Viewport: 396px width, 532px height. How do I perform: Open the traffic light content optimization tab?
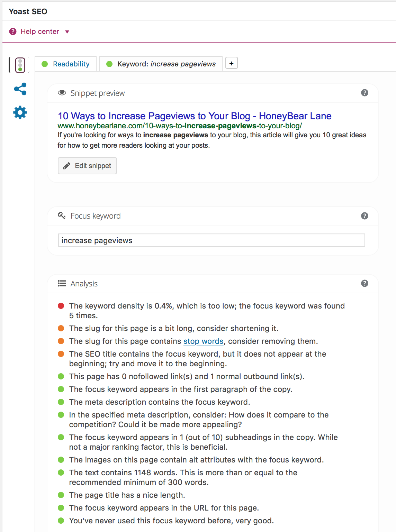20,65
